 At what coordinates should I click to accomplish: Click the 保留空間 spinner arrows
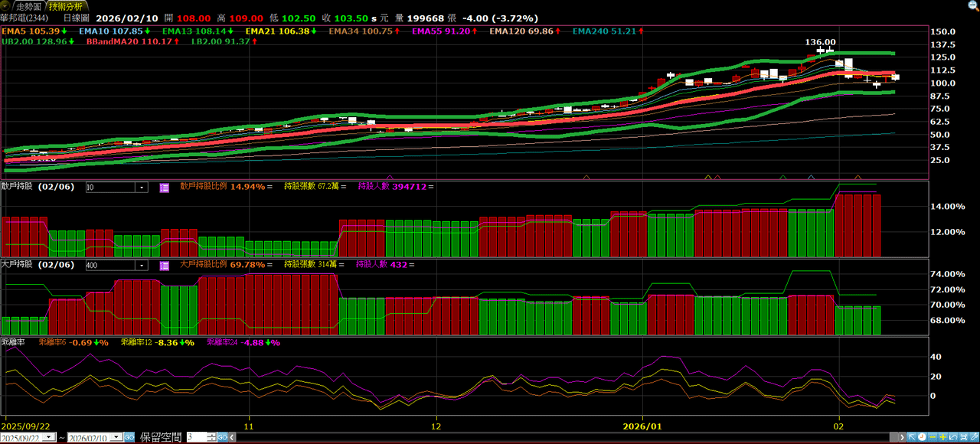click(x=211, y=437)
